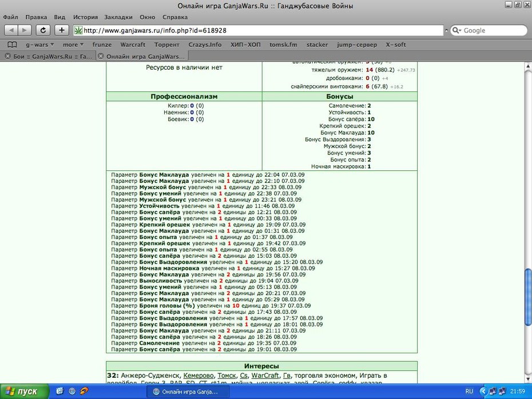Follow the Кемерово interest link
This screenshot has width=532, height=399.
[198, 376]
